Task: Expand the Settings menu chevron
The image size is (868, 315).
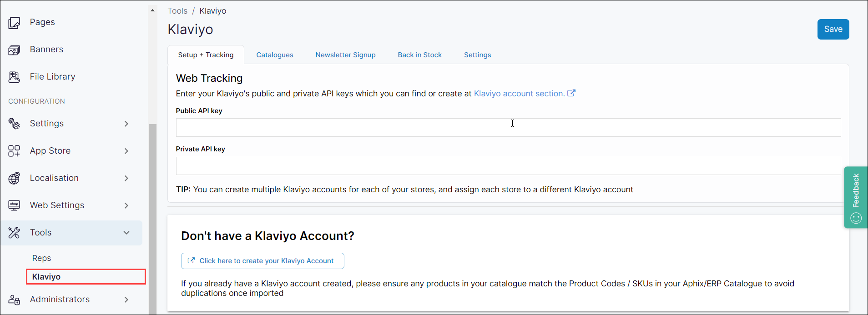Action: click(126, 124)
